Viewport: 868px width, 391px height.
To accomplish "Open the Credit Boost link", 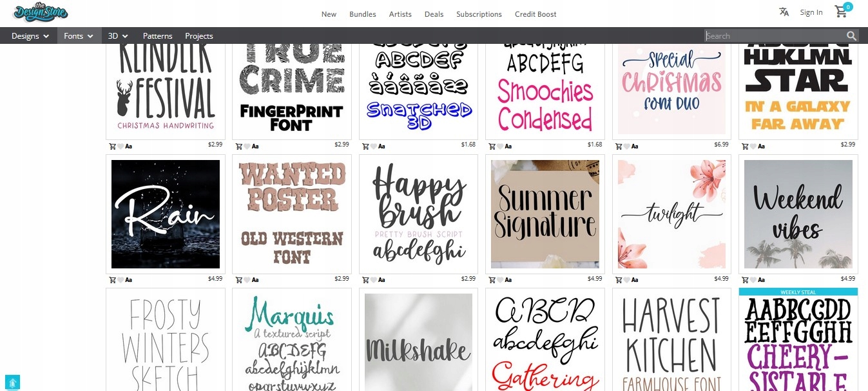I will [535, 14].
